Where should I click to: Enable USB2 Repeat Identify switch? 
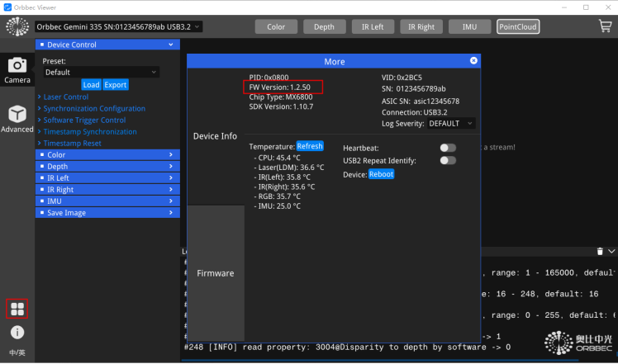point(448,160)
